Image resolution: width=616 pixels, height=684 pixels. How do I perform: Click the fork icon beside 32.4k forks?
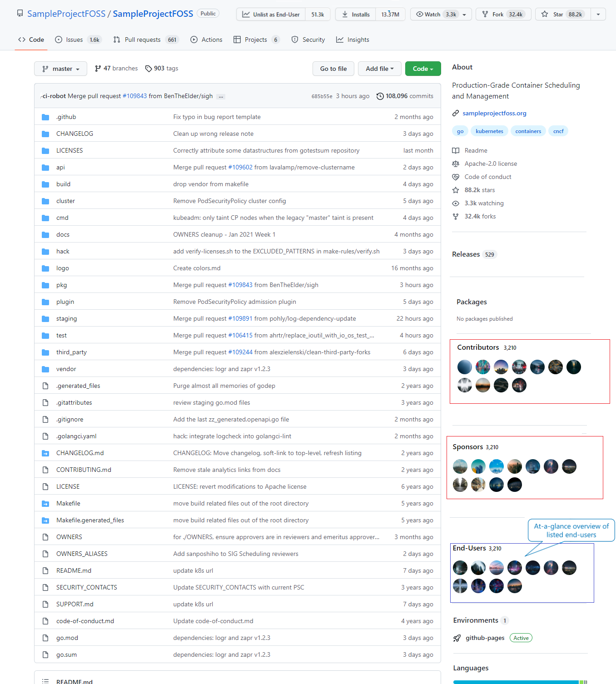point(456,216)
